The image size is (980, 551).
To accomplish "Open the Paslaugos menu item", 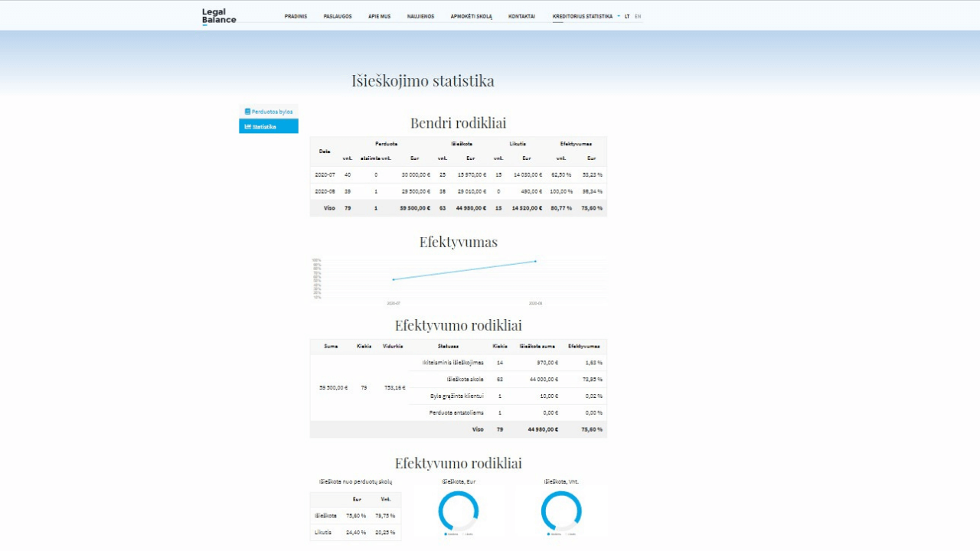I will click(x=338, y=16).
